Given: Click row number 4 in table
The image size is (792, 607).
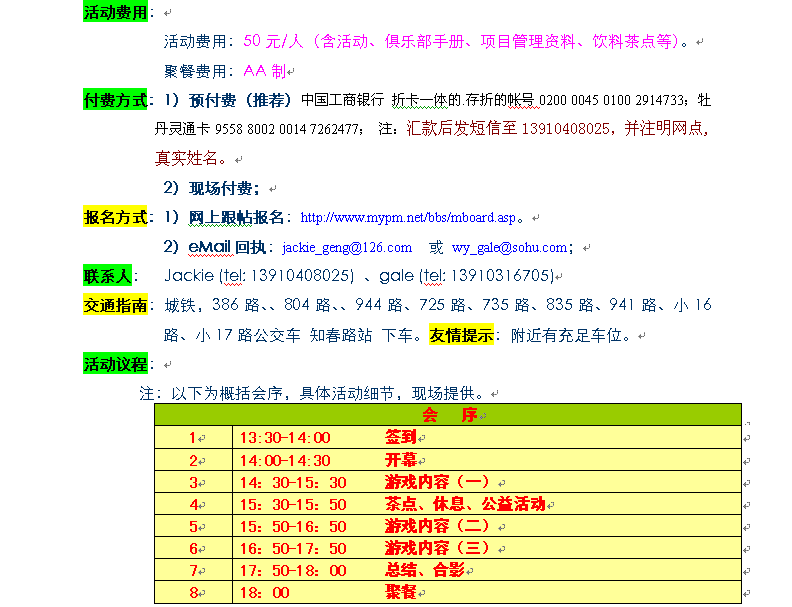Looking at the screenshot, I should [193, 504].
